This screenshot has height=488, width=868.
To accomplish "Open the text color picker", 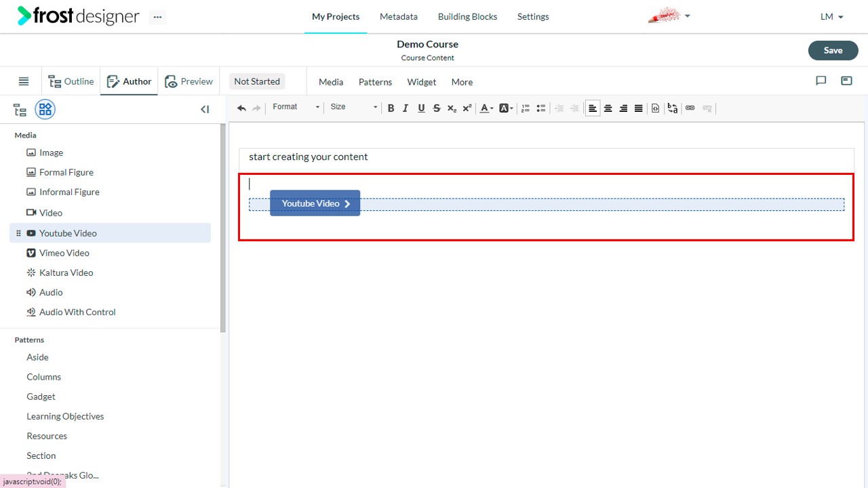I will pyautogui.click(x=486, y=108).
